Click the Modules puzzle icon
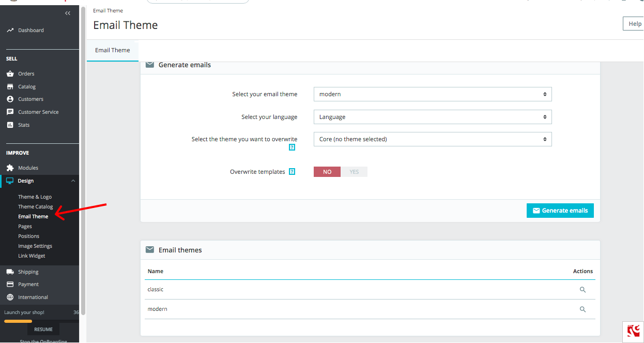Viewport: 644px width, 343px height. tap(10, 168)
